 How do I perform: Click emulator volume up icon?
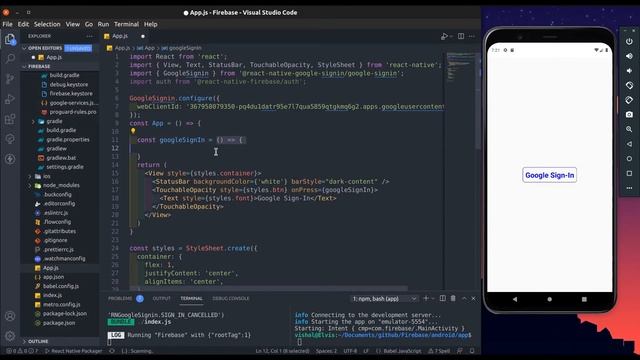point(629,56)
